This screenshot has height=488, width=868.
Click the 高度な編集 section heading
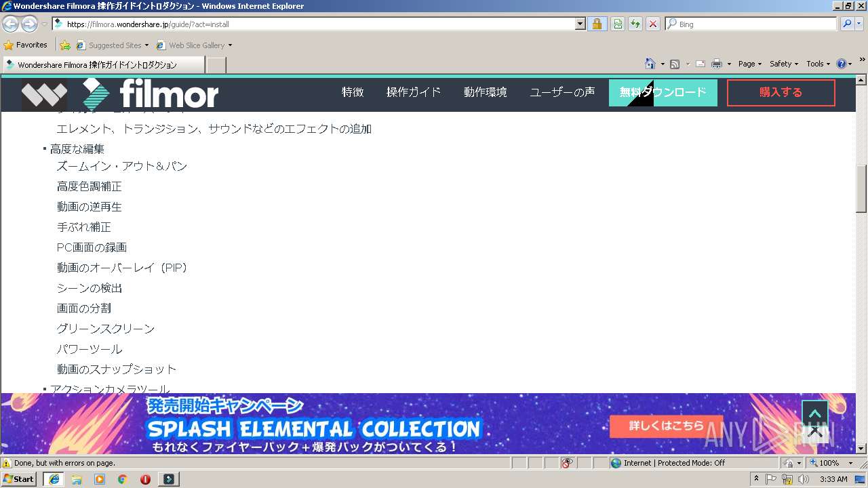click(77, 149)
